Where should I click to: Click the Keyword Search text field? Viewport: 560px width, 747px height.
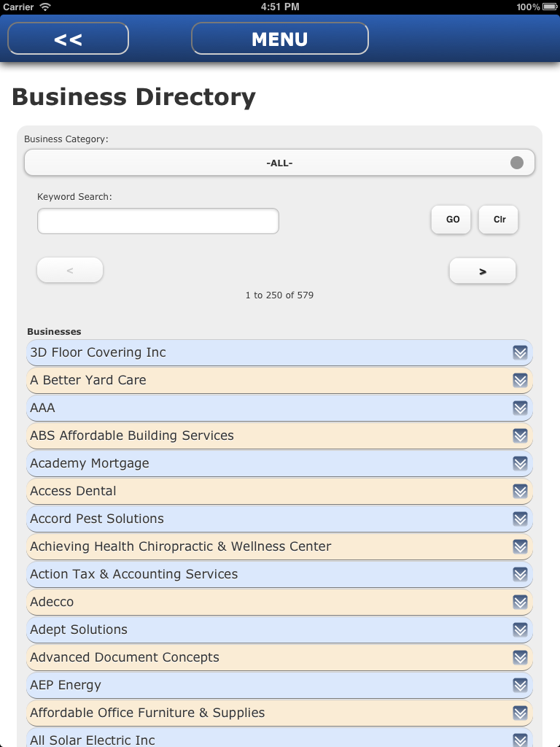point(157,221)
